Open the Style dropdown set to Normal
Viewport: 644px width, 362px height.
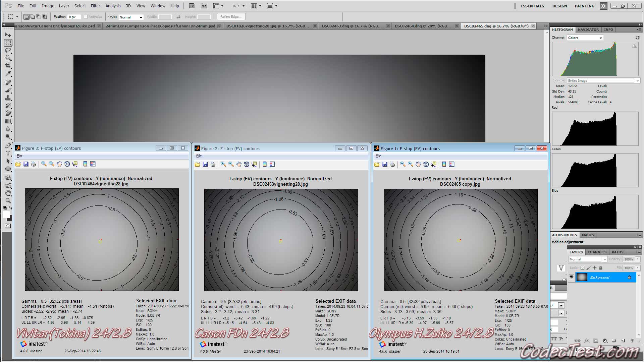130,17
